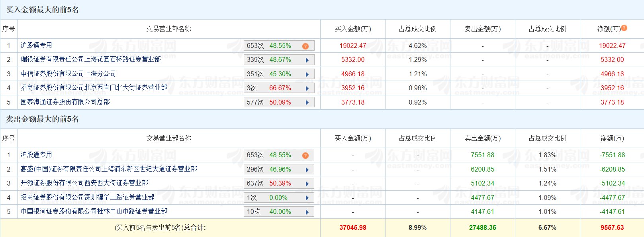The image size is (644, 237).
Task: Open 国泰海通证券股份有限公司总部 link
Action: point(65,102)
